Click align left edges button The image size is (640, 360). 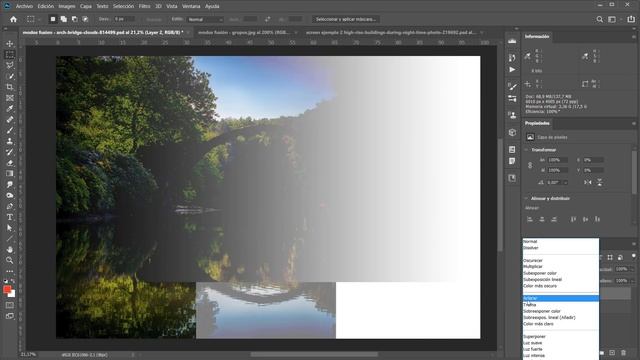tap(530, 219)
